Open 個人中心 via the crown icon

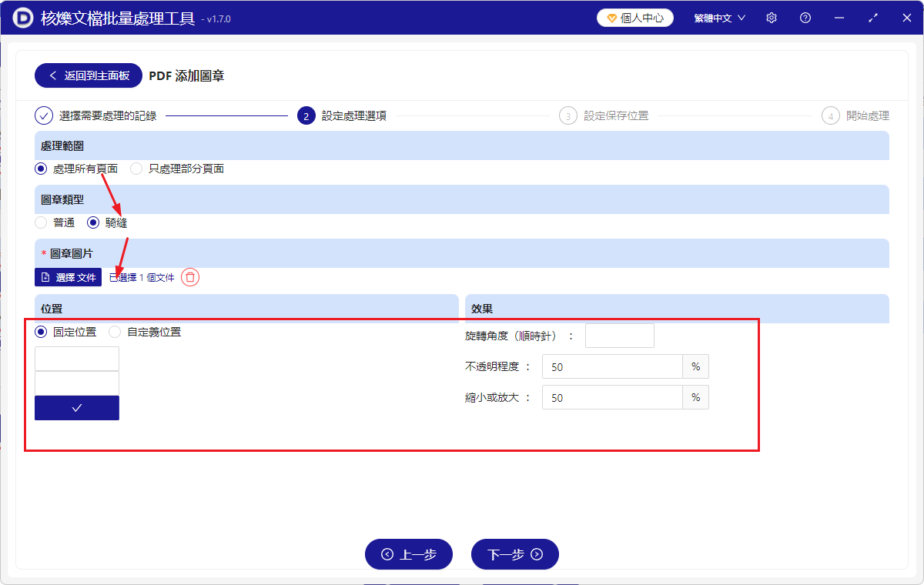click(x=614, y=17)
